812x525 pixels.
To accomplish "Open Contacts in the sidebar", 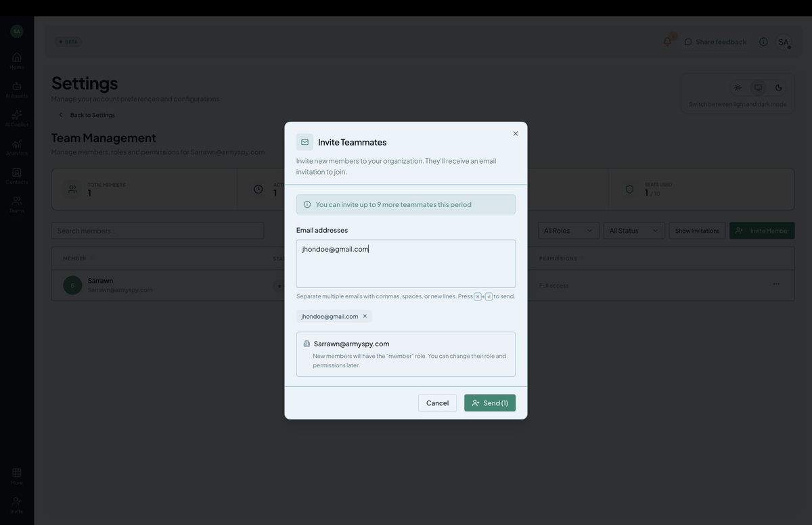I will (x=17, y=176).
